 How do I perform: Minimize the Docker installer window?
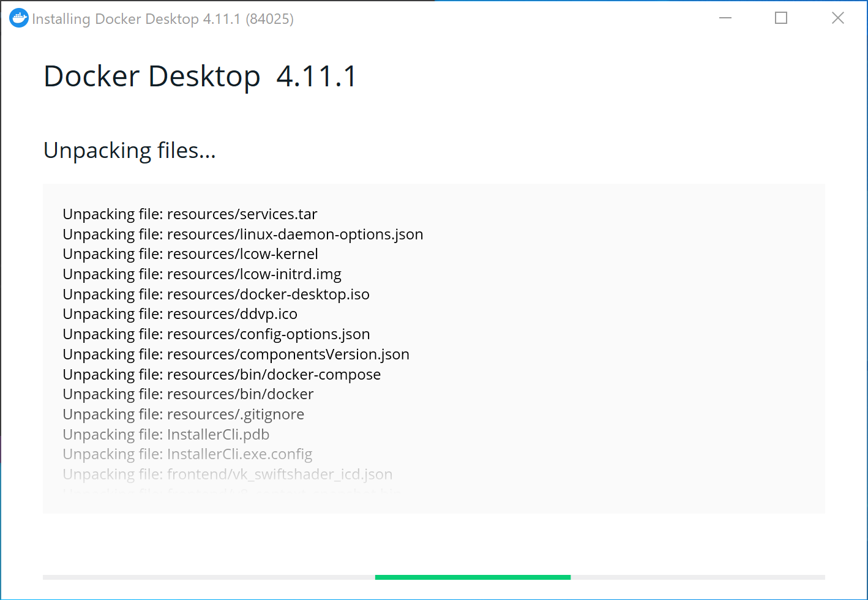tap(725, 18)
